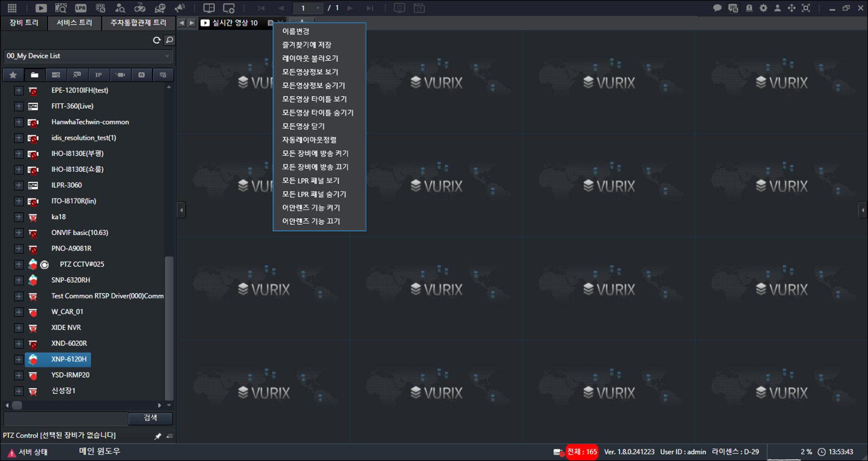Show favorites with the star filter

(x=13, y=75)
